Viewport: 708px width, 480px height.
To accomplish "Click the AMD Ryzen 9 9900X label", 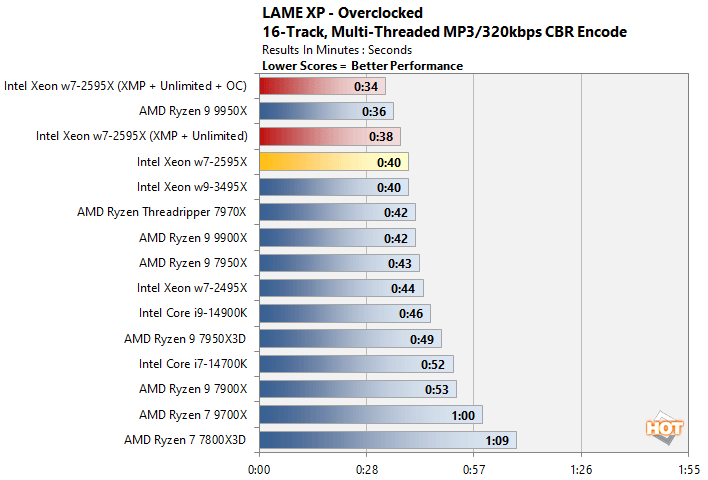I will [x=193, y=238].
